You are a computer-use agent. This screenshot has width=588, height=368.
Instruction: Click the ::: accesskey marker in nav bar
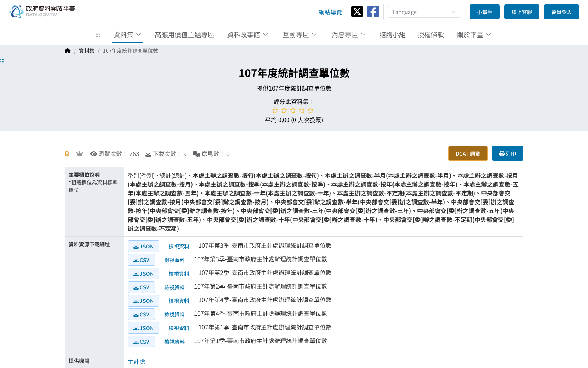point(98,35)
